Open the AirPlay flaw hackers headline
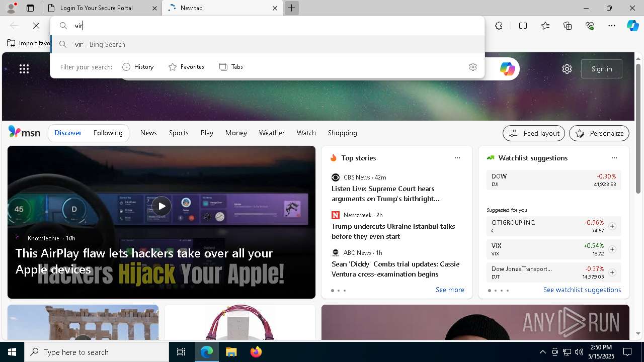 point(144,261)
